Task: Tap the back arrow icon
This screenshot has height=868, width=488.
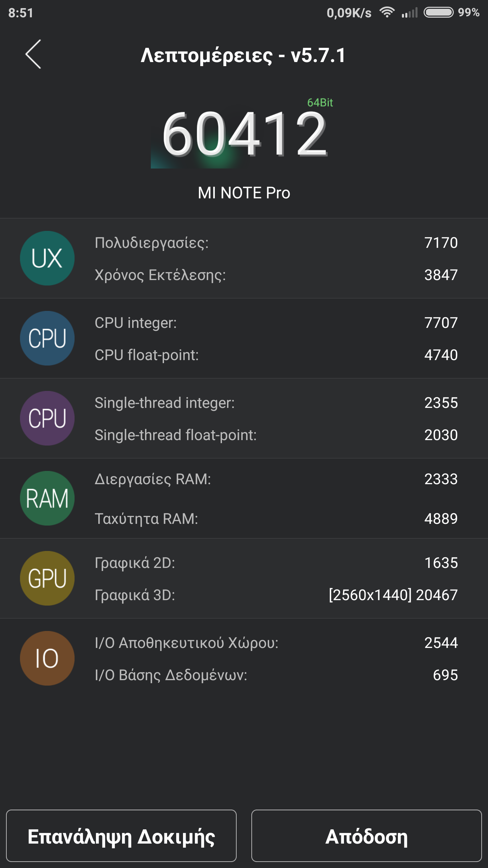Action: [33, 54]
